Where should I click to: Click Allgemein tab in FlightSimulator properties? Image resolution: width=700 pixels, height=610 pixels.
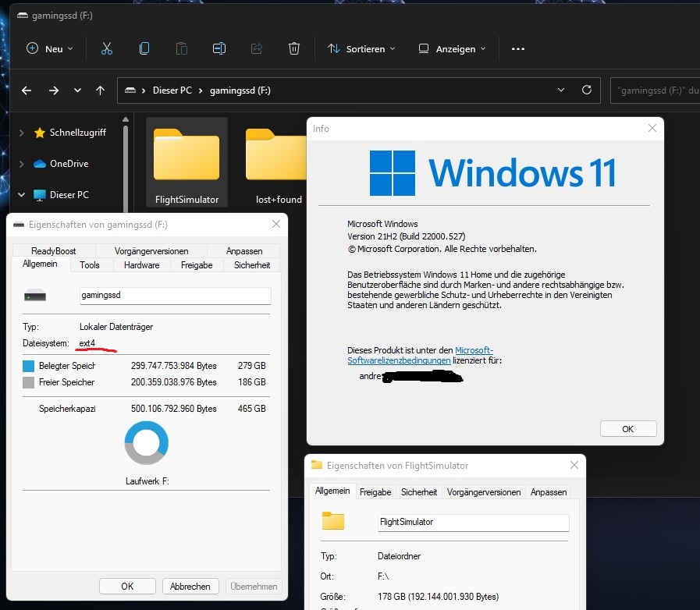click(332, 491)
